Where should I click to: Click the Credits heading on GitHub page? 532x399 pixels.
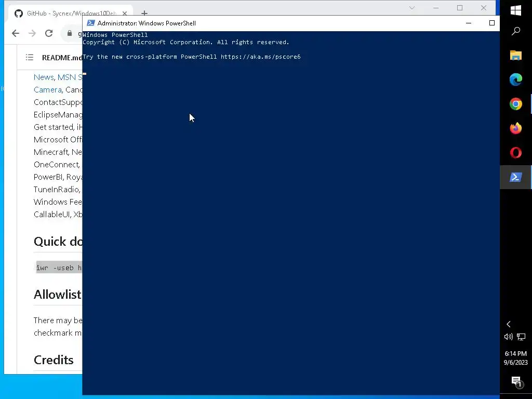[54, 360]
